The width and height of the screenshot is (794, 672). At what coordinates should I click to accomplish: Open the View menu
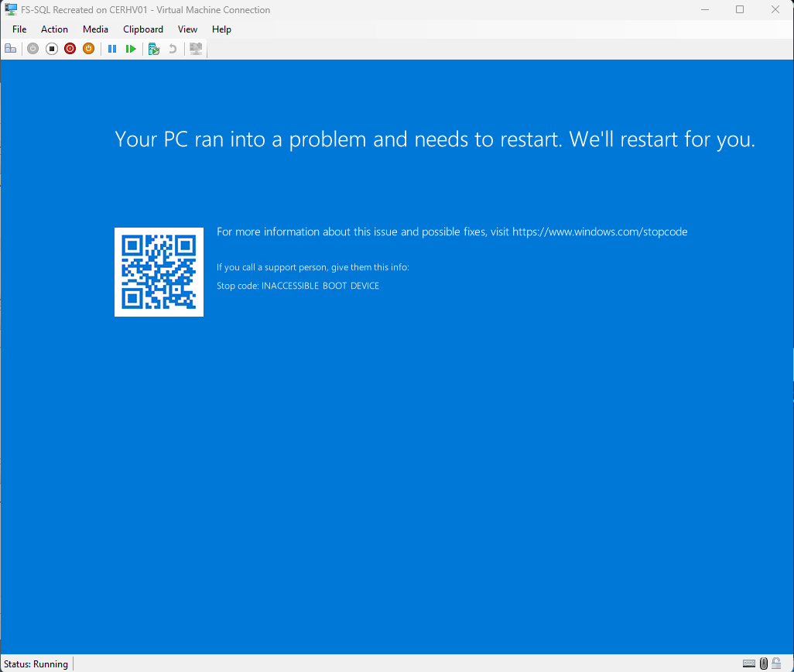(187, 29)
